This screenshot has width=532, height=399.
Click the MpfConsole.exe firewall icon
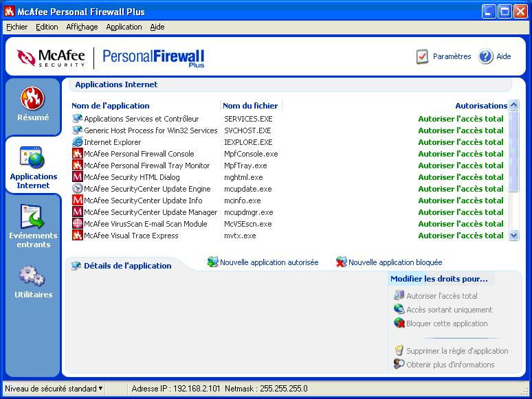[x=78, y=154]
